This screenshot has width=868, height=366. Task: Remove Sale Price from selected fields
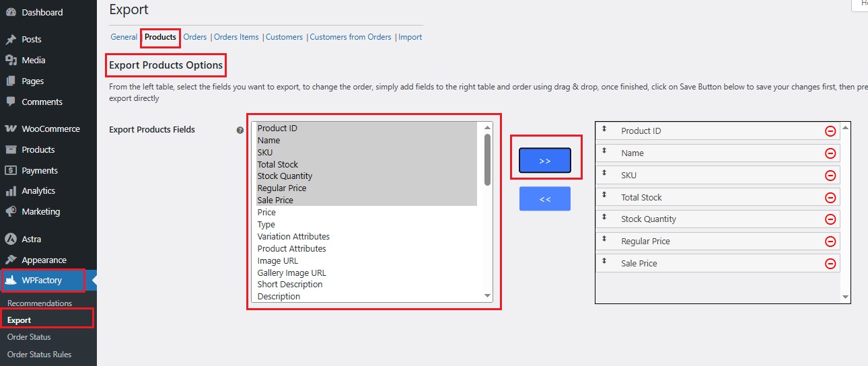click(830, 264)
